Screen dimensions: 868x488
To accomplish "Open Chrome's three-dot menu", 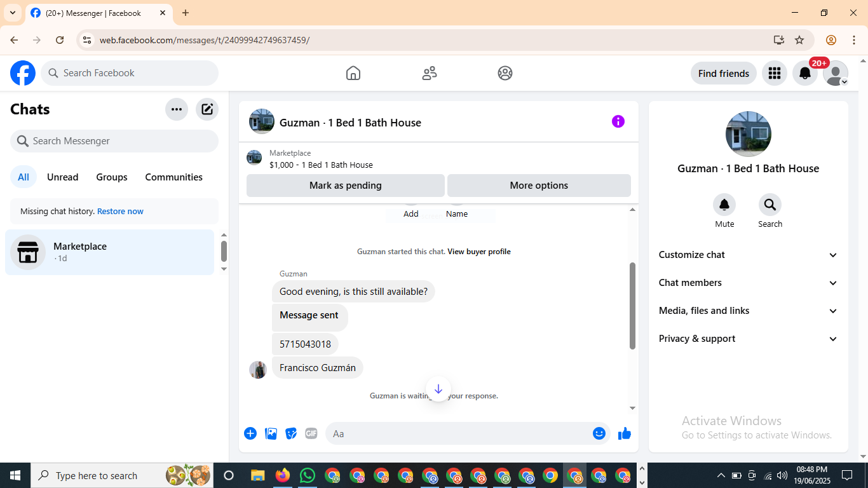I will click(853, 40).
